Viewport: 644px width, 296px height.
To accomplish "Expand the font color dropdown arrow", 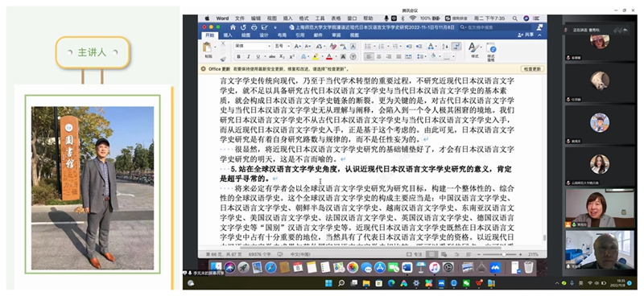I will click(336, 56).
